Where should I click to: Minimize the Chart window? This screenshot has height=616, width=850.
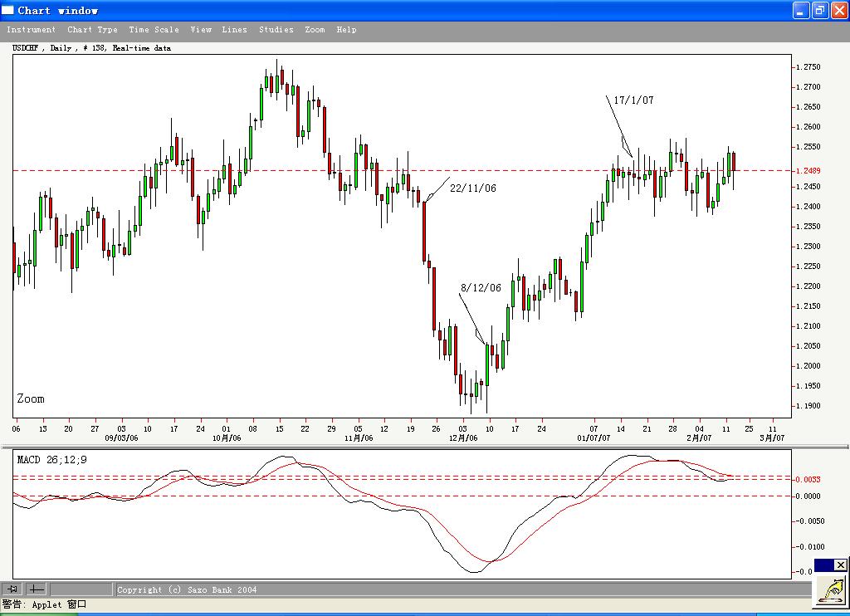click(801, 10)
